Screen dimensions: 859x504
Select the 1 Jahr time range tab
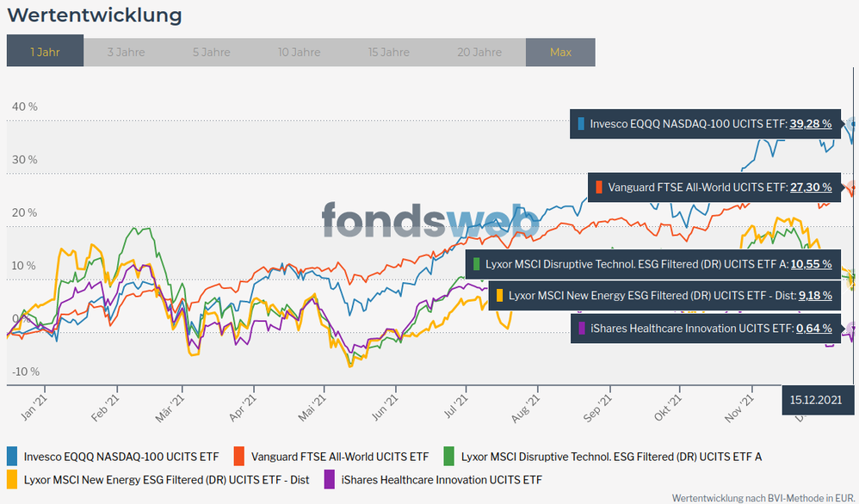[x=45, y=52]
